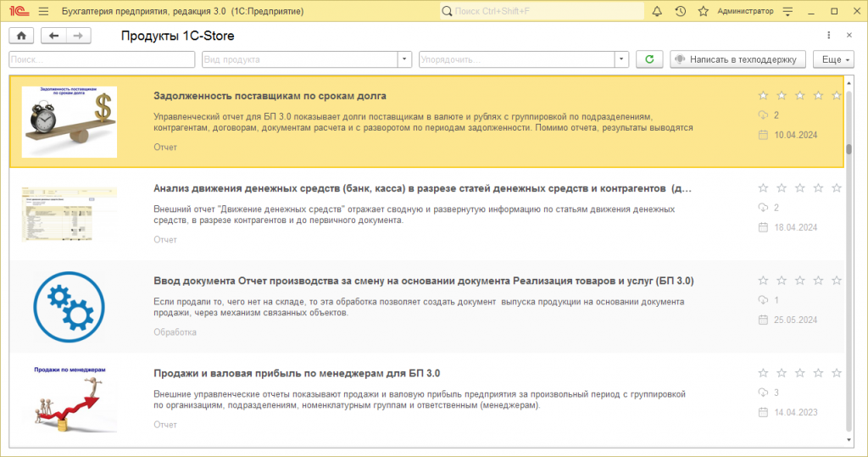Open the Упорядочить dropdown arrow

[621, 59]
